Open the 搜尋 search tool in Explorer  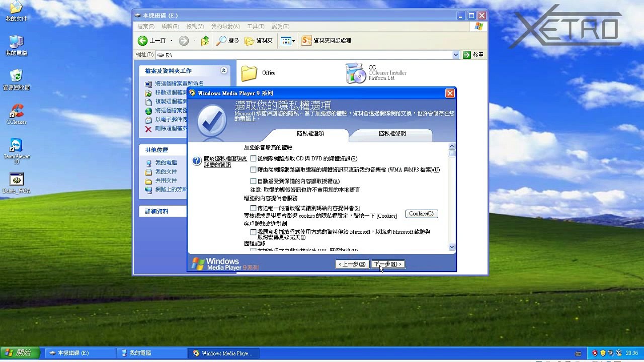coord(227,41)
